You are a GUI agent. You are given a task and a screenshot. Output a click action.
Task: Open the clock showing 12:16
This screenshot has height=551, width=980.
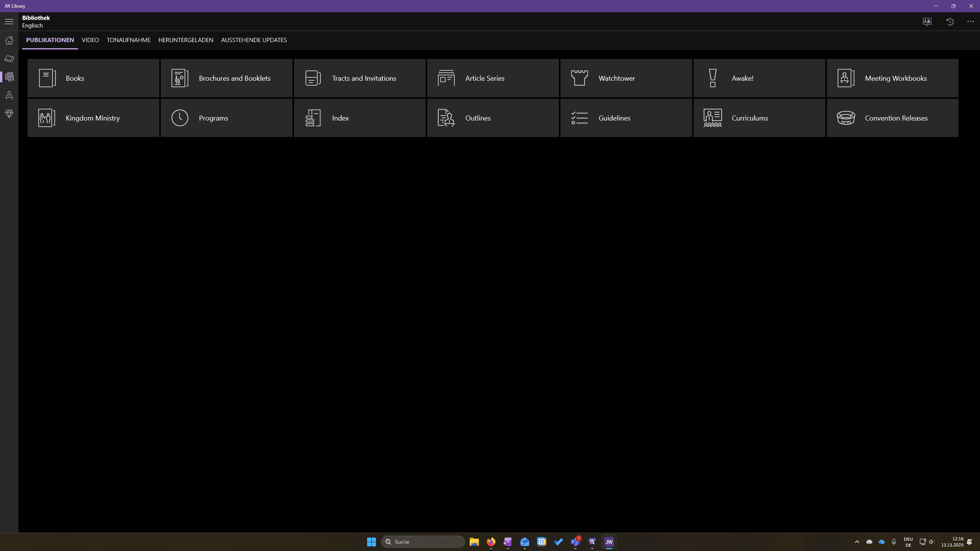pos(952,542)
